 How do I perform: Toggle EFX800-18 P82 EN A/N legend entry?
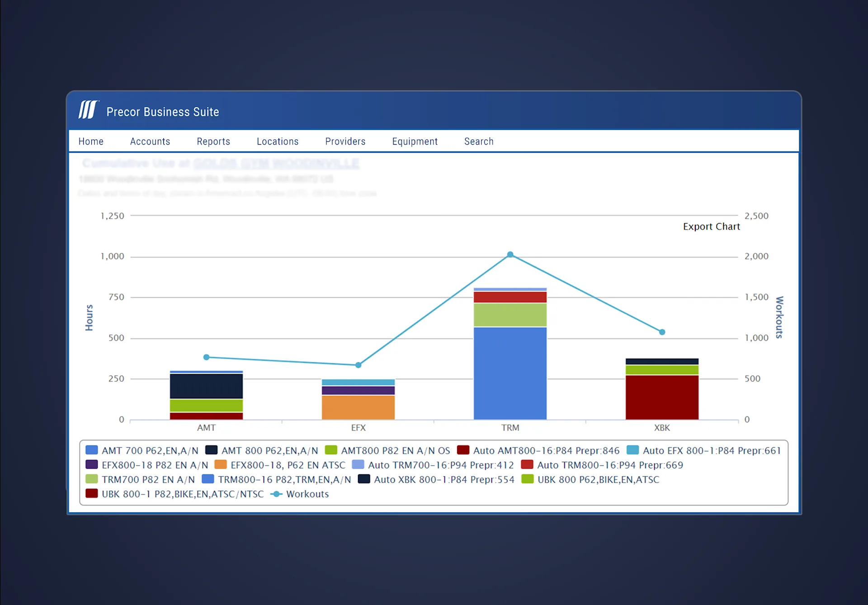click(x=147, y=465)
